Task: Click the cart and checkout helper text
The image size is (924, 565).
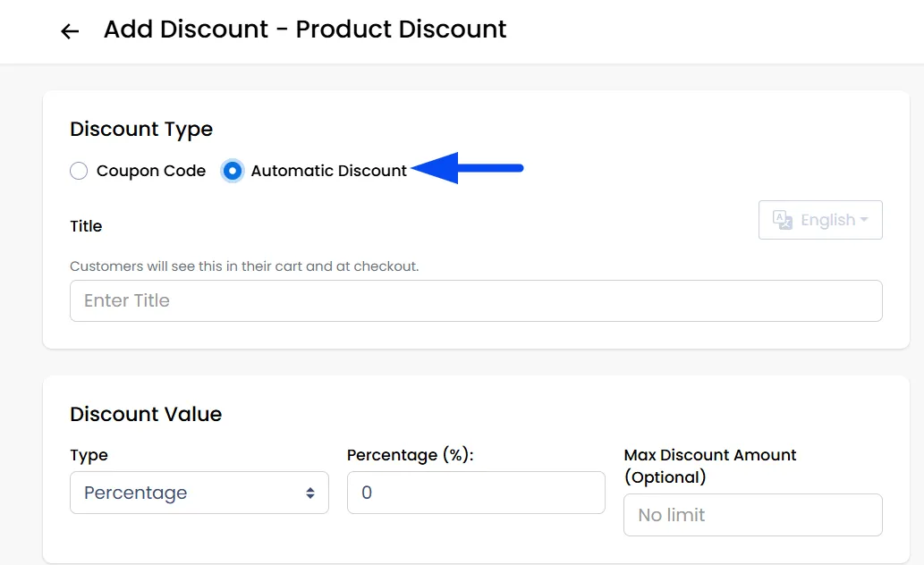Action: pyautogui.click(x=244, y=266)
